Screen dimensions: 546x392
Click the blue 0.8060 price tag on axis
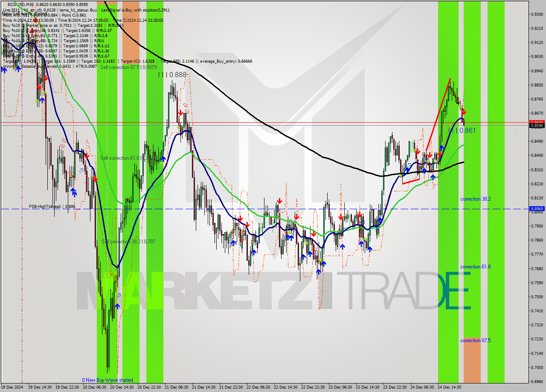pyautogui.click(x=537, y=209)
